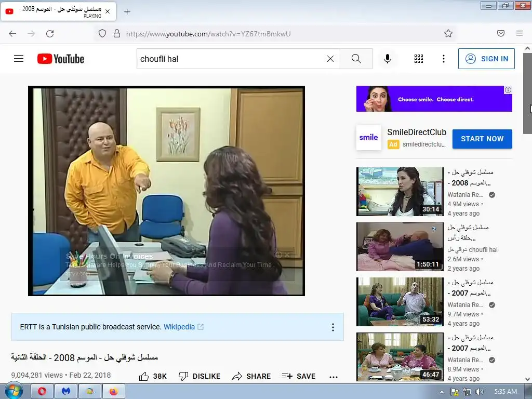Click the browser forward arrow
This screenshot has width=532, height=399.
coord(31,33)
